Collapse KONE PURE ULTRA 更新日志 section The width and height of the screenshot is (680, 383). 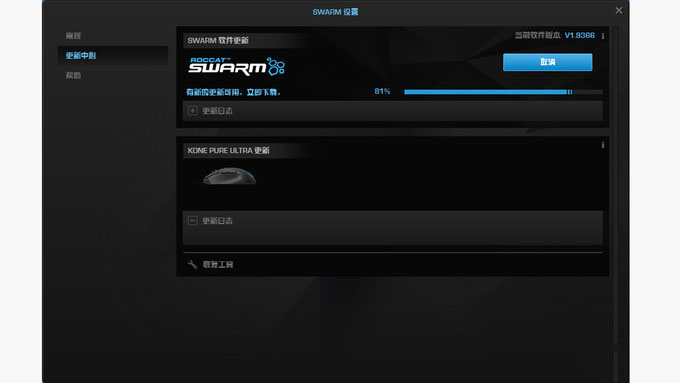(x=193, y=221)
